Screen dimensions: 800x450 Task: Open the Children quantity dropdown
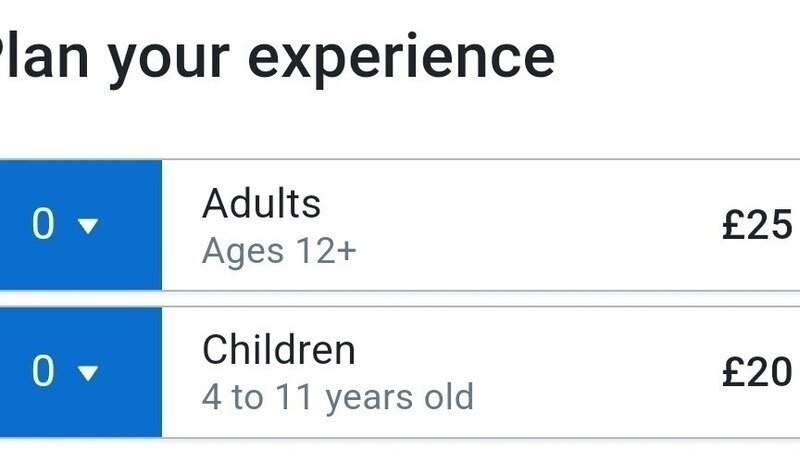tap(80, 372)
